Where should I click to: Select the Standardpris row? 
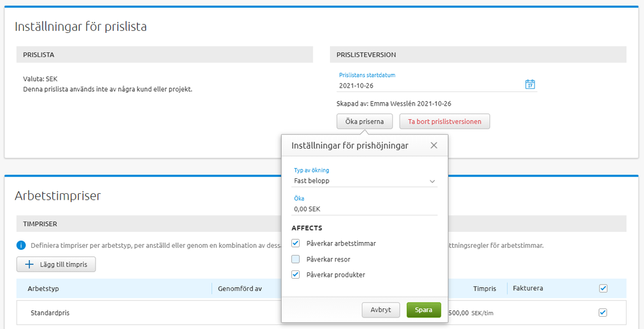(x=50, y=313)
